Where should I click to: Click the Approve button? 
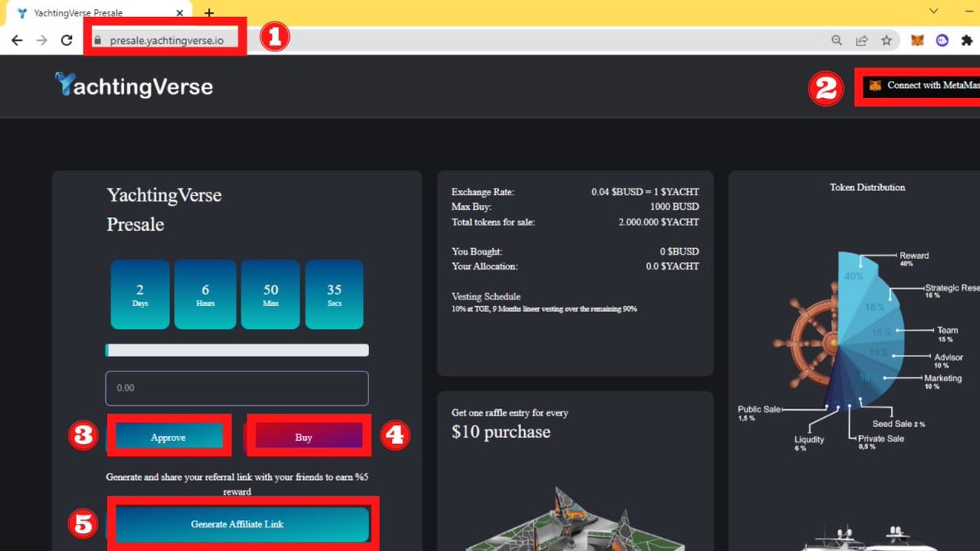tap(168, 438)
